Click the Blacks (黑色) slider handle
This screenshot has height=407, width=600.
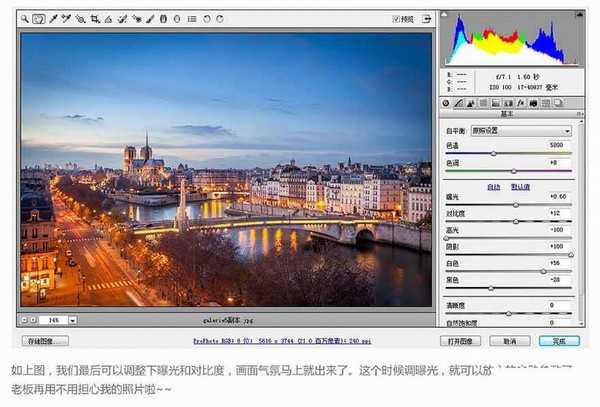tap(491, 288)
